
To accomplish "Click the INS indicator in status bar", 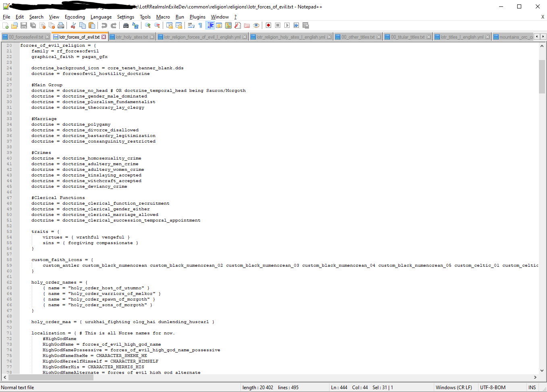I will coord(532,388).
